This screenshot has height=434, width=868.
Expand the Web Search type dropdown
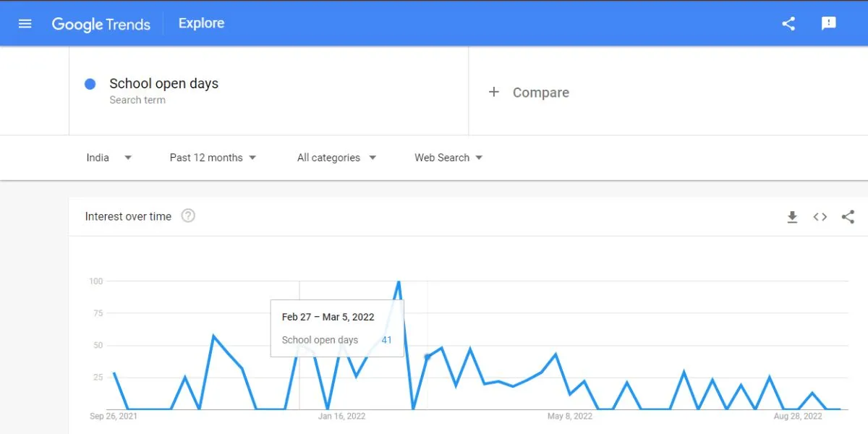click(x=448, y=158)
